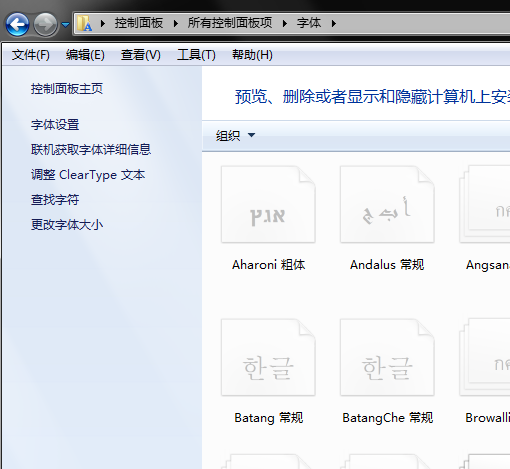The height and width of the screenshot is (469, 510).
Task: Expand arrow after the address bar folder icon
Action: point(103,23)
